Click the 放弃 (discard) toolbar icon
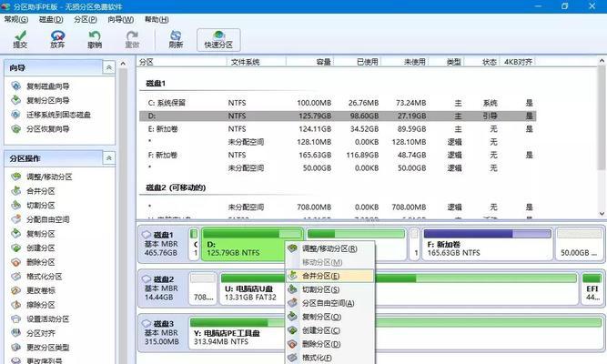Image resolution: width=607 pixels, height=364 pixels. [x=57, y=39]
